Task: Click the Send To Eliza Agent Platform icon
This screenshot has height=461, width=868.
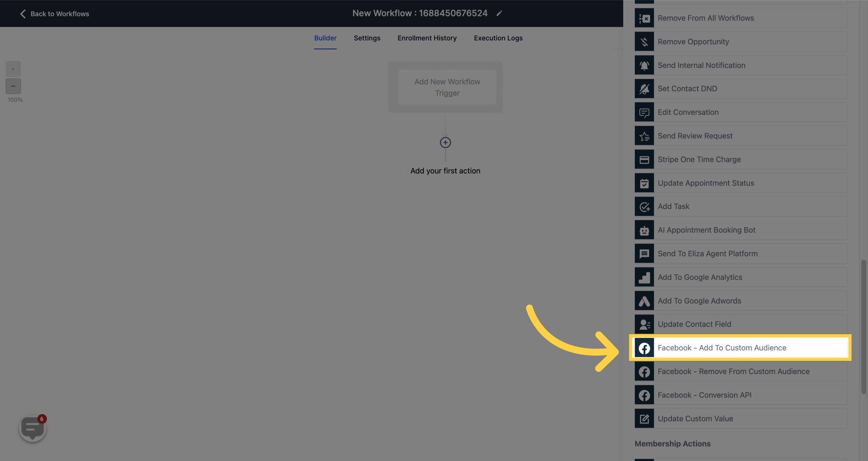Action: click(645, 253)
